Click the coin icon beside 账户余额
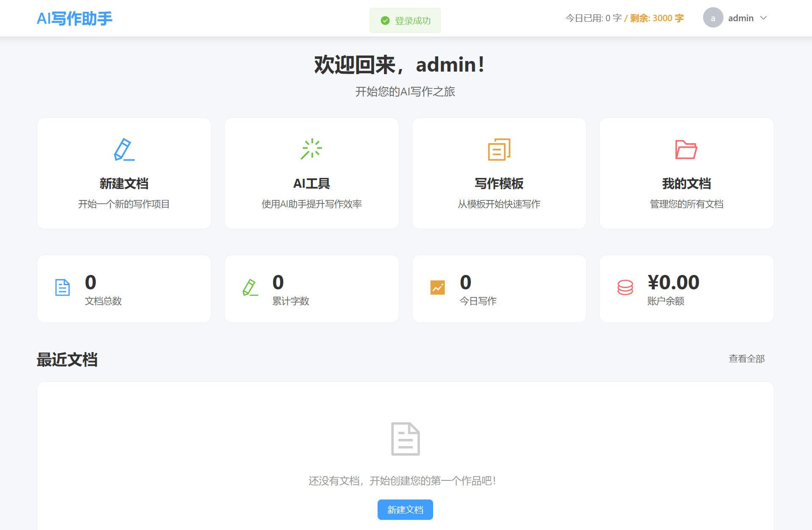The image size is (812, 530). [x=625, y=287]
